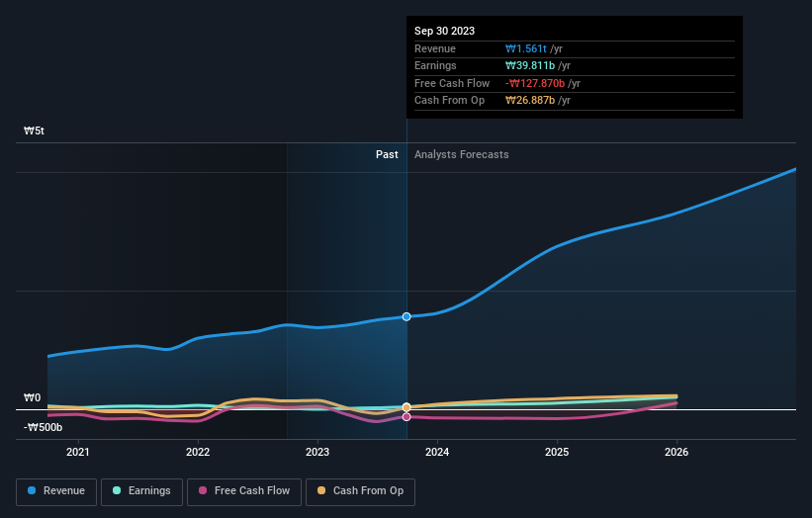The width and height of the screenshot is (812, 518).
Task: Click the 2022 x-axis label
Action: (x=198, y=453)
